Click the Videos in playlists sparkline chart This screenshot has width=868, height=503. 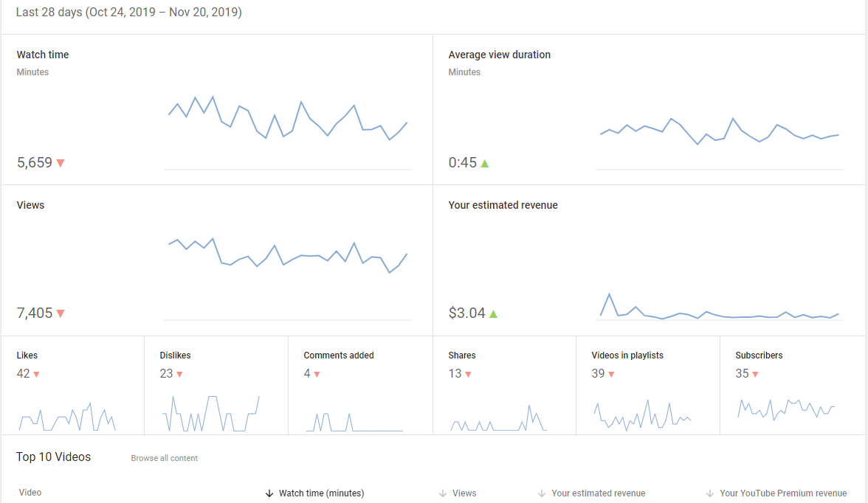(x=642, y=415)
